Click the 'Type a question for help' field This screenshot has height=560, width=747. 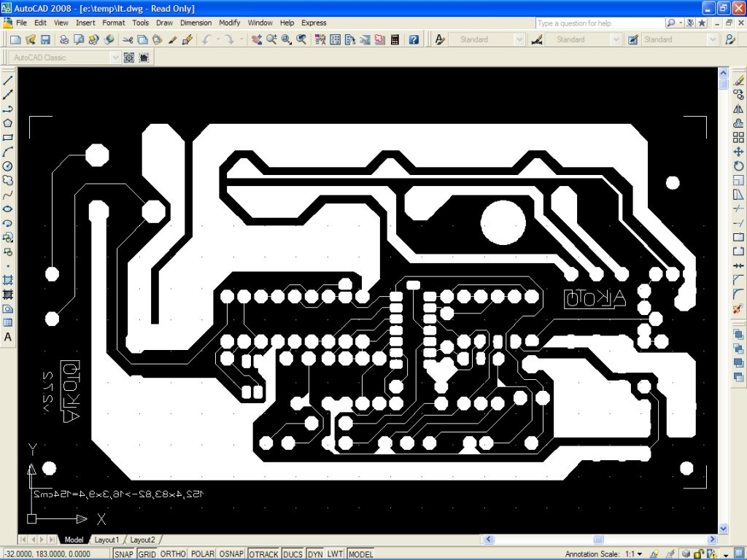600,23
